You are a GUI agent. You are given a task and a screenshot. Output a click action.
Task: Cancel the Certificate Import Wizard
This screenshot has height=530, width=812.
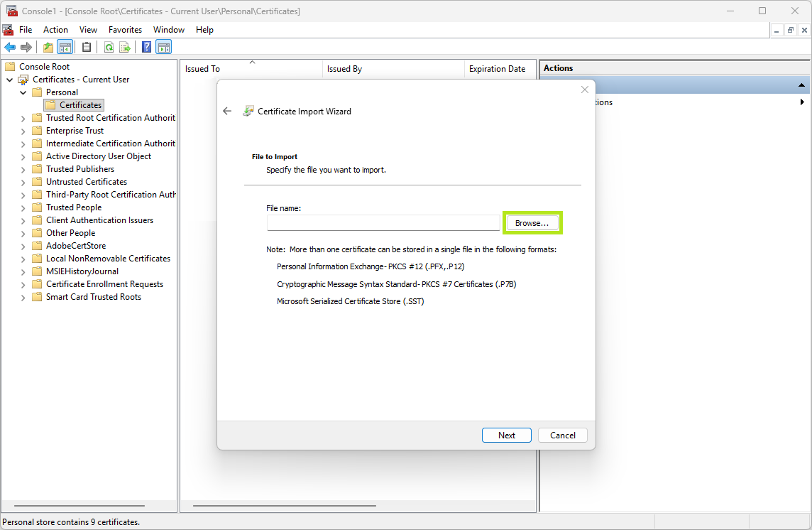coord(562,435)
